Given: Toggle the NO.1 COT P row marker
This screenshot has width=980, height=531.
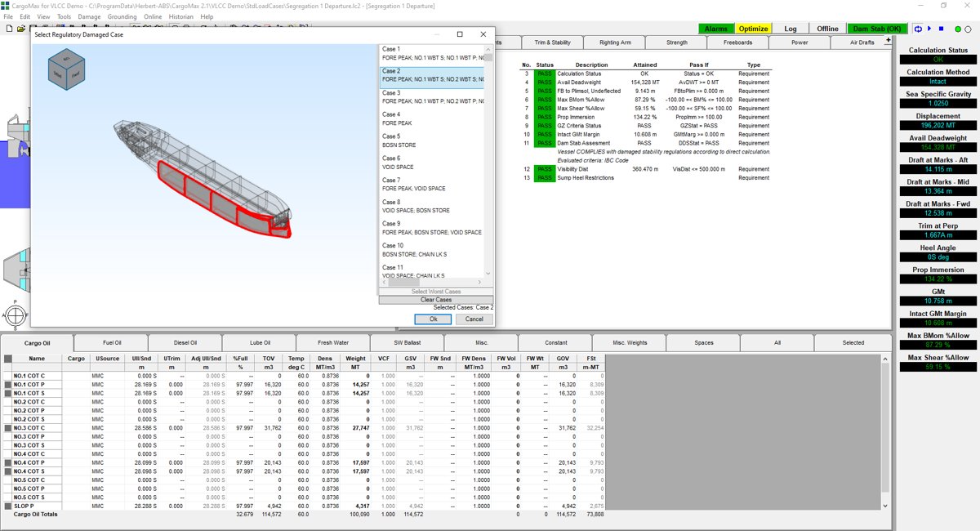Looking at the screenshot, I should [8, 384].
